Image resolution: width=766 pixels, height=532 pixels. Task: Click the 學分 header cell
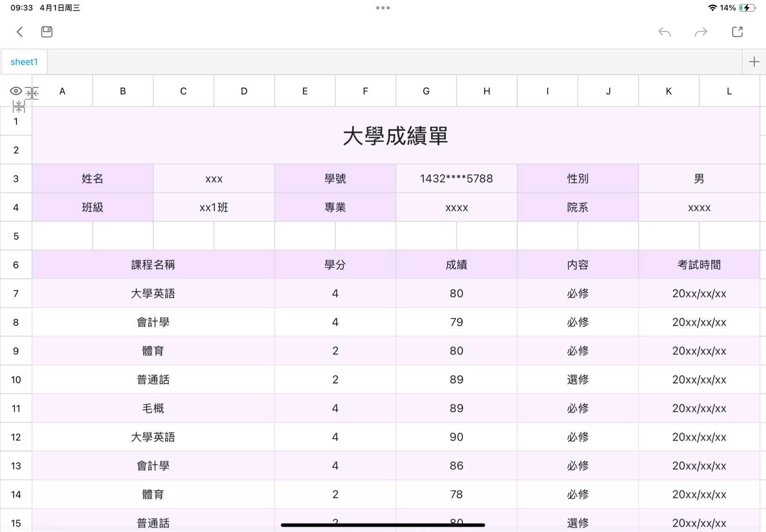pos(335,265)
